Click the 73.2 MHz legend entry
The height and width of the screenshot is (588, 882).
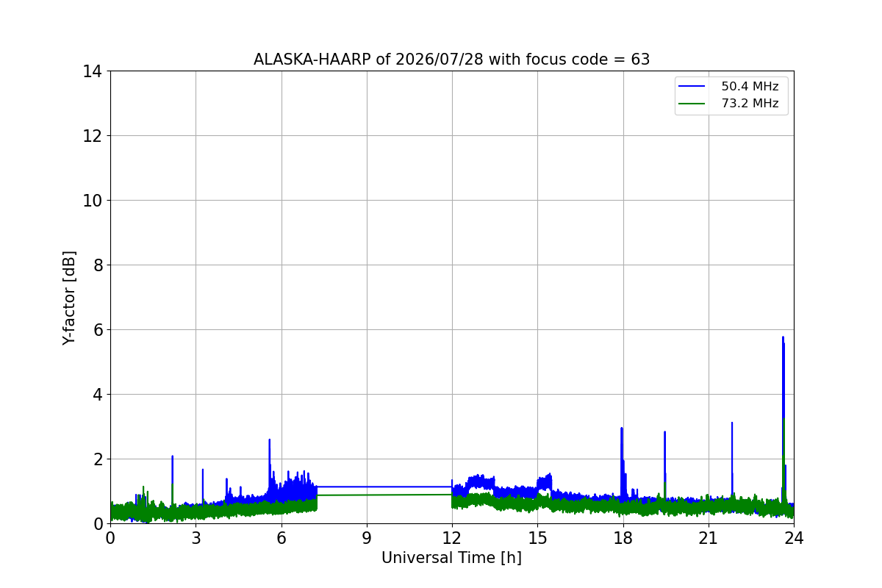[x=731, y=104]
